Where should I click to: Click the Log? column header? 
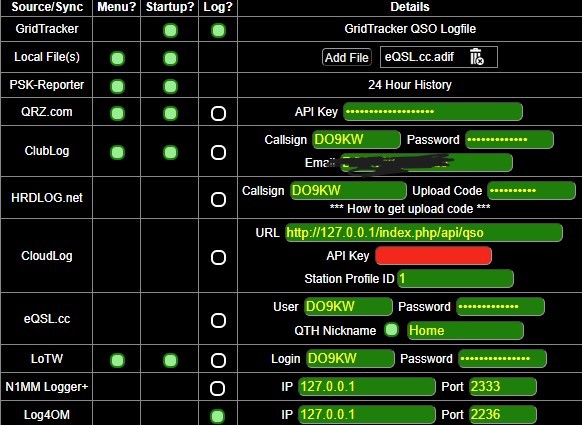[x=218, y=7]
